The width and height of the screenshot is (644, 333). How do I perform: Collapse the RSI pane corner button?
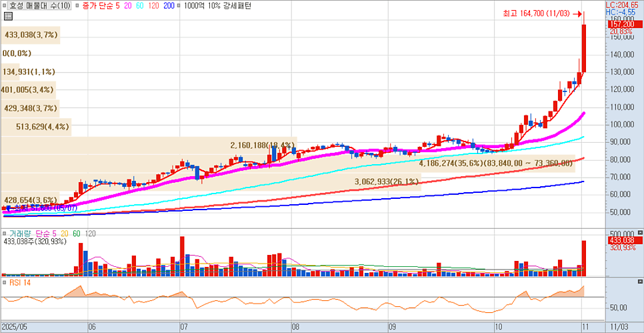[x=640, y=282]
